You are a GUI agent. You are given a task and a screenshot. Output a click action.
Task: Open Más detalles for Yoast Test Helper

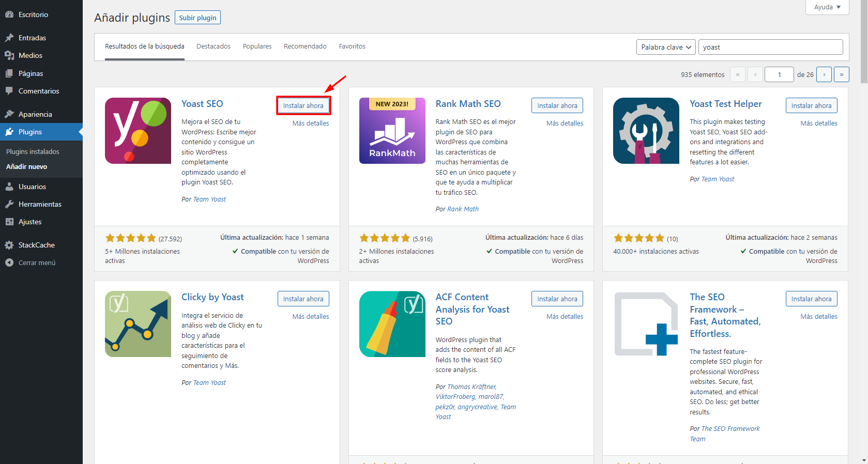click(819, 123)
